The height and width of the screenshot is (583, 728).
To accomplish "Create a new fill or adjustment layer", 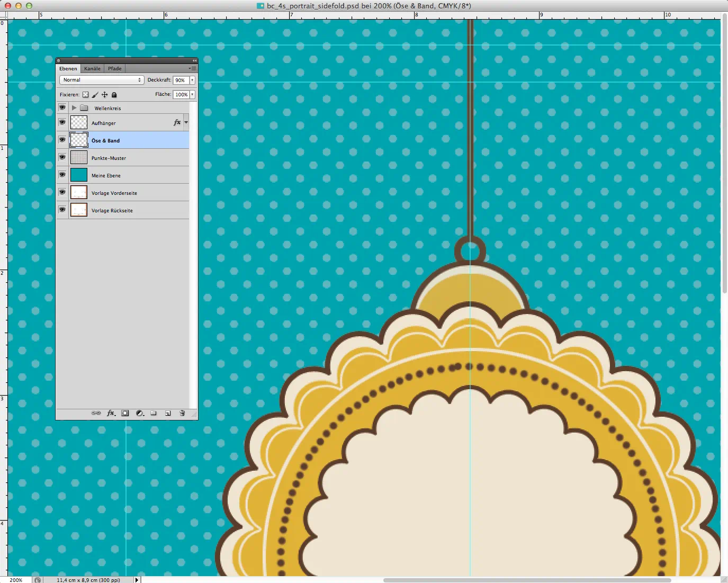I will [140, 413].
